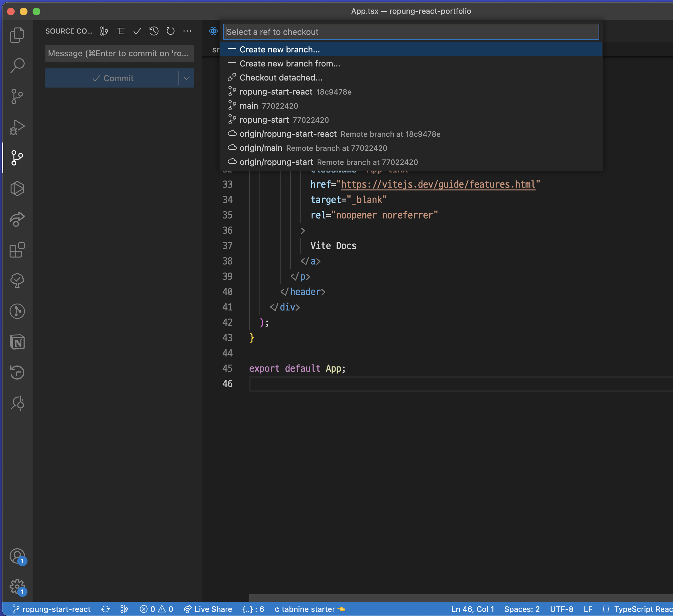Click the Refresh icon in Source Control header
The width and height of the screenshot is (673, 616).
[171, 31]
